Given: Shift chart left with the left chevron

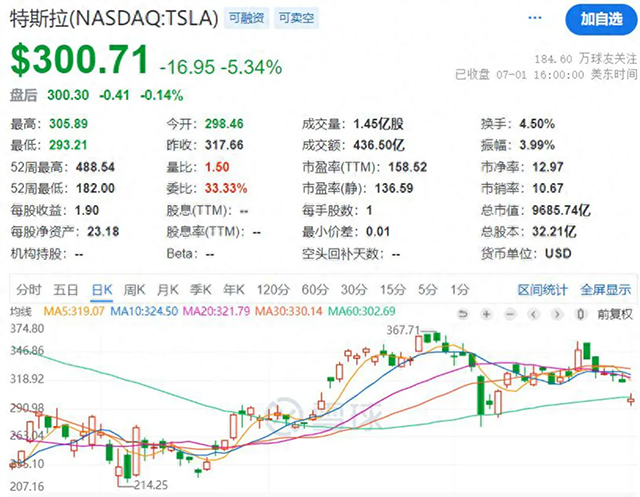Looking at the screenshot, I should (x=533, y=314).
